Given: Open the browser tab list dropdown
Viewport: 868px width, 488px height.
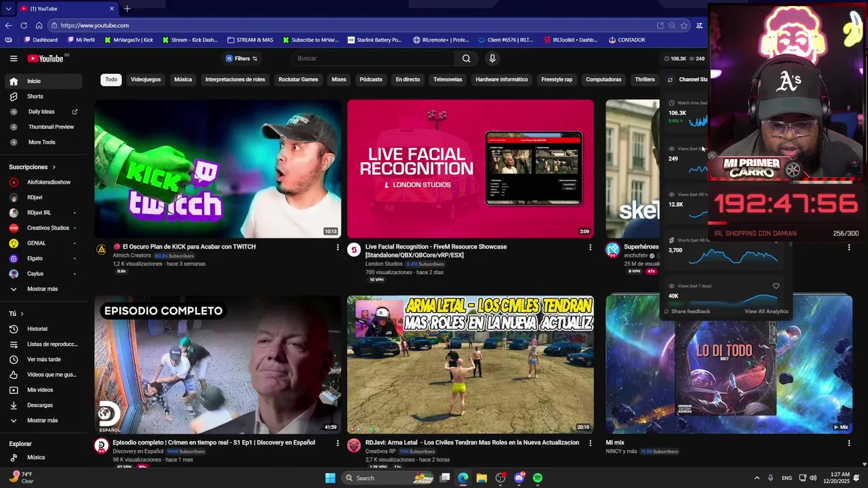Looking at the screenshot, I should (x=8, y=8).
